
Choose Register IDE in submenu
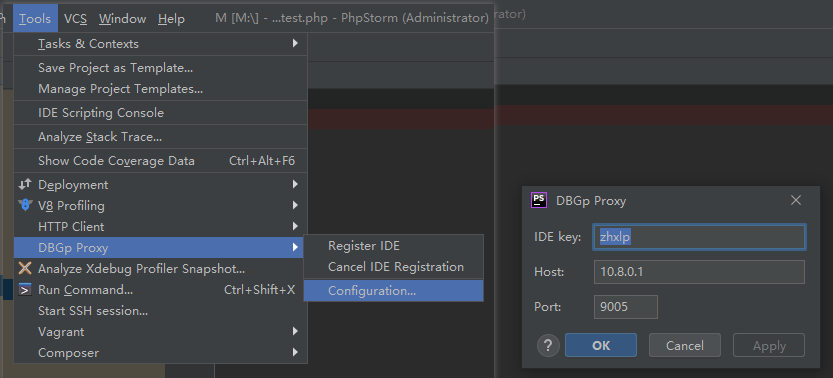pos(394,246)
